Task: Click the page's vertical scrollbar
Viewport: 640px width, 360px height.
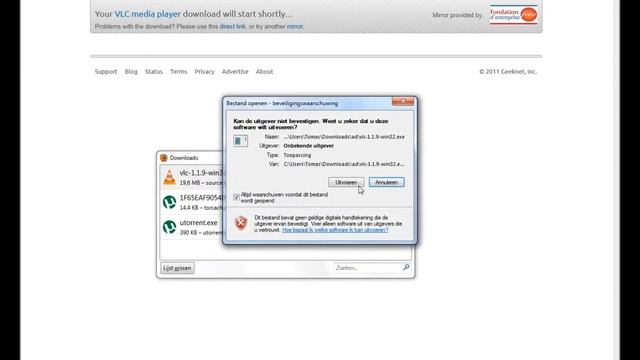Action: (616, 180)
